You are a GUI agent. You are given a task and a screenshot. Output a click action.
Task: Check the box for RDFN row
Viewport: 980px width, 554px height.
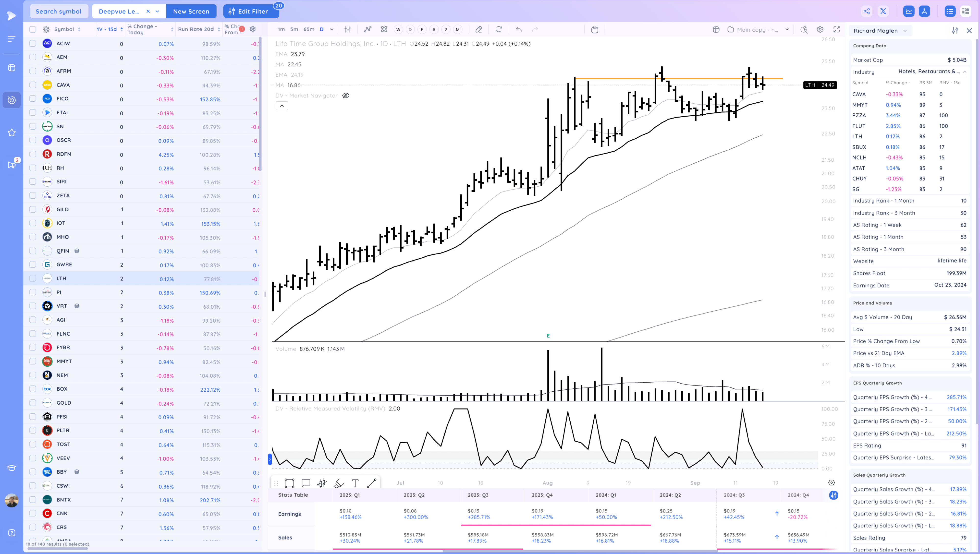tap(33, 154)
